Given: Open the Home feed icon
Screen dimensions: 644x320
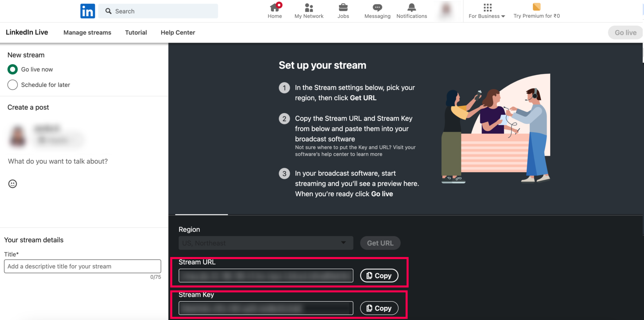Looking at the screenshot, I should point(275,8).
